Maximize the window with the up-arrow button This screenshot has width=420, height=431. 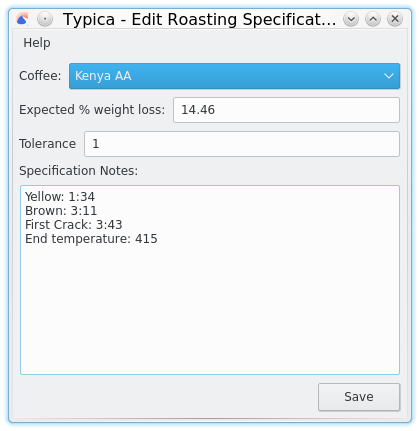click(x=373, y=19)
